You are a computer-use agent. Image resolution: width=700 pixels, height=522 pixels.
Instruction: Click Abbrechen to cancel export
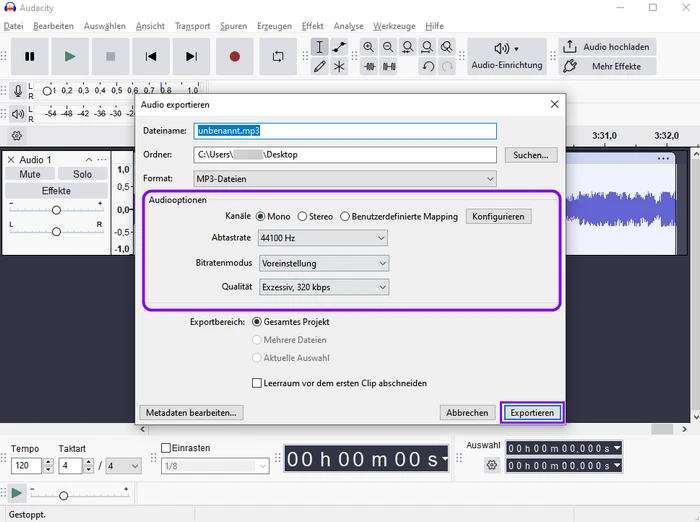click(x=467, y=413)
